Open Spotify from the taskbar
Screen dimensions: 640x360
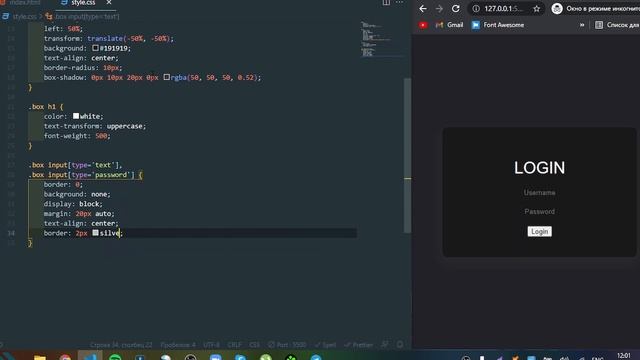115,358
